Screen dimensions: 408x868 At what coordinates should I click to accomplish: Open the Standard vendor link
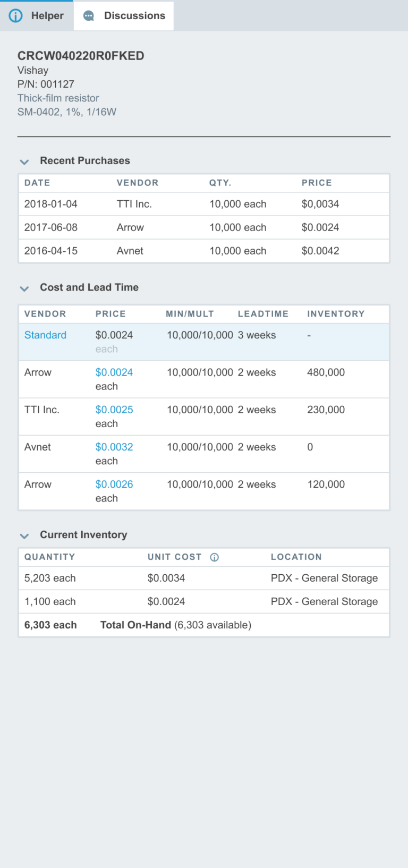pos(45,335)
